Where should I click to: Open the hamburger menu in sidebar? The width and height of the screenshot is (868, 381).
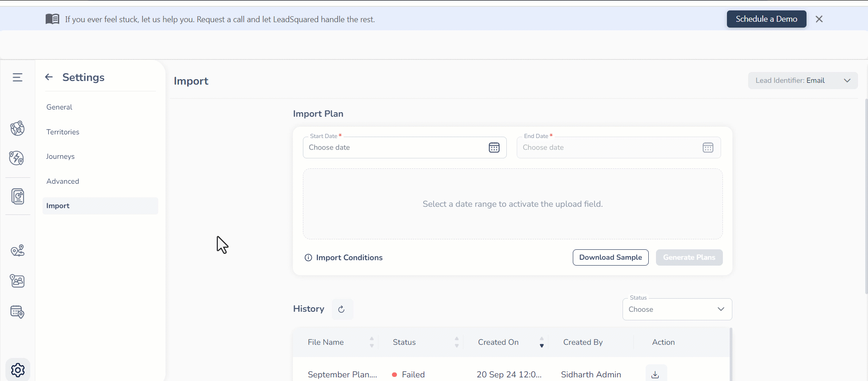(x=18, y=77)
